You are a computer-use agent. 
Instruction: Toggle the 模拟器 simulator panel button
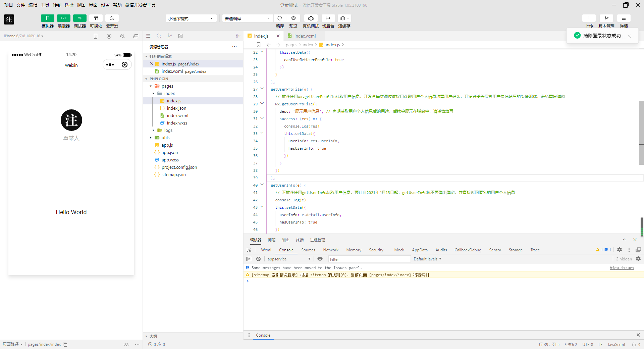point(47,18)
